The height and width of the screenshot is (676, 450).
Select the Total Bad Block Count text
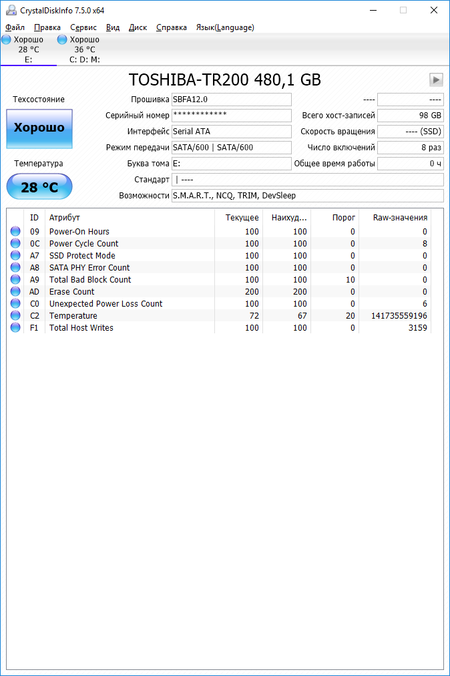[x=90, y=280]
